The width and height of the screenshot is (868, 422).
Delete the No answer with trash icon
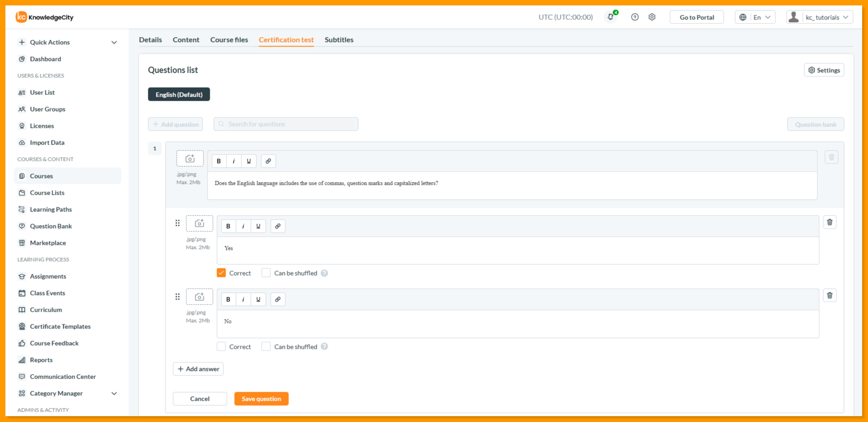[830, 295]
